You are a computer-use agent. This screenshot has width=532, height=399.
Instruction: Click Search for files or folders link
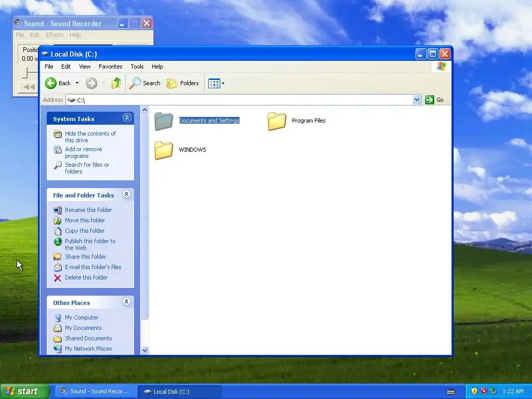click(87, 168)
